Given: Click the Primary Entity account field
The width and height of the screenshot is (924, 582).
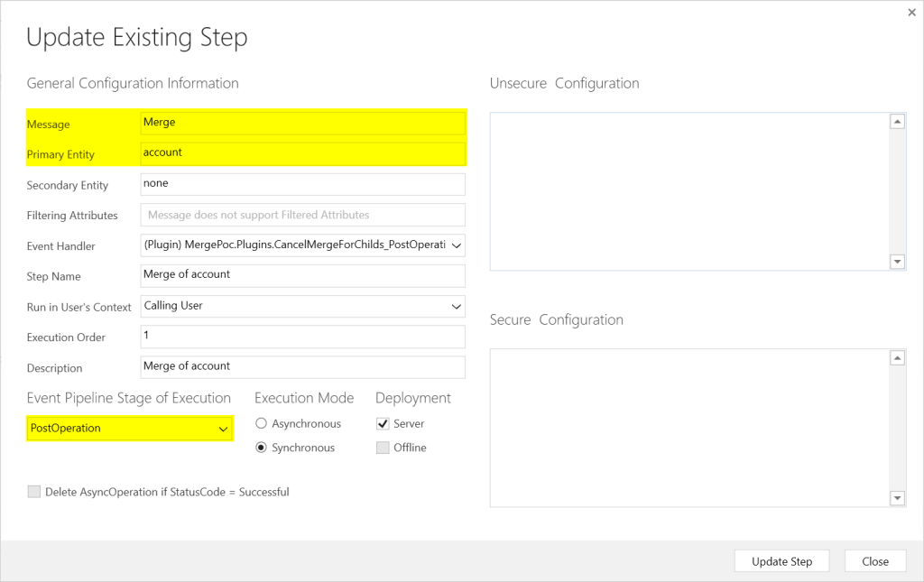Looking at the screenshot, I should [x=302, y=153].
